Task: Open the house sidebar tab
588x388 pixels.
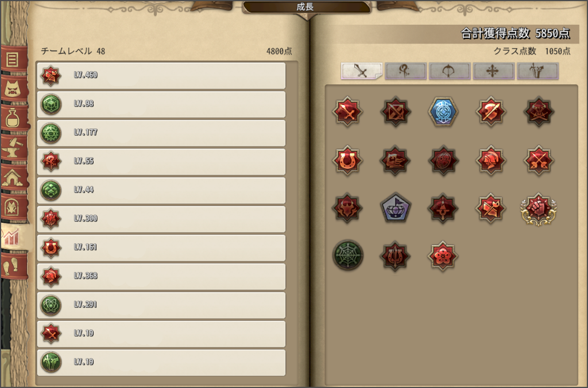Action: coord(14,177)
